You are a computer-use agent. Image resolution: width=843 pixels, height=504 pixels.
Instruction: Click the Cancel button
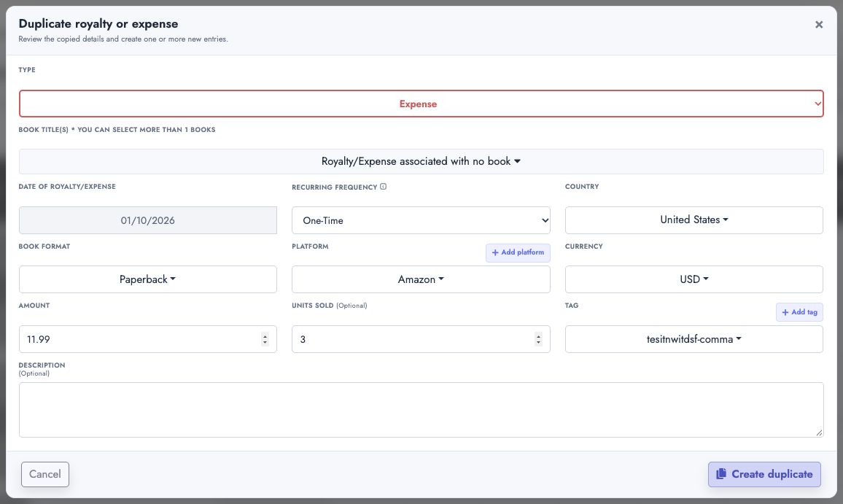(x=45, y=474)
